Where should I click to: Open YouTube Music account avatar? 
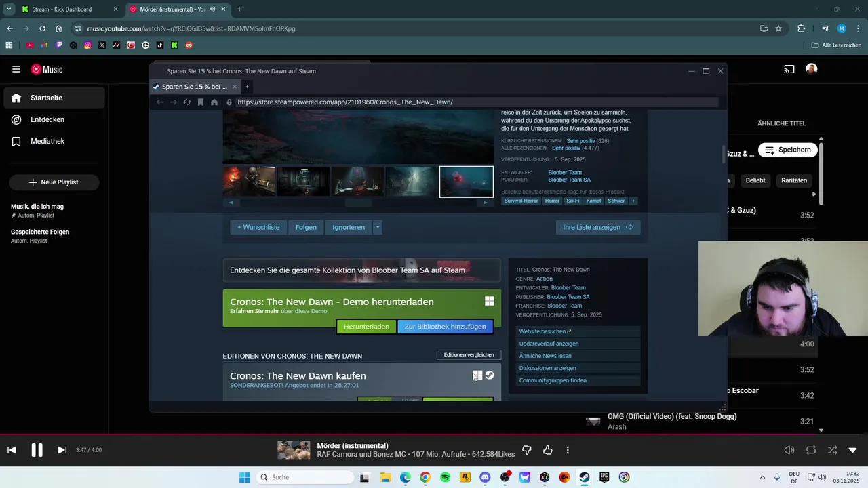[x=812, y=69]
